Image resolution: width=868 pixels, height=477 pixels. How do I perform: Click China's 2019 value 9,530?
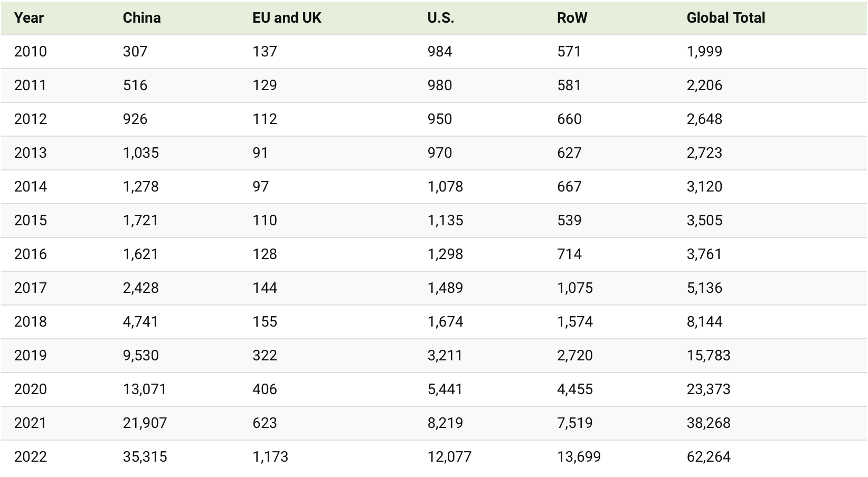(141, 356)
